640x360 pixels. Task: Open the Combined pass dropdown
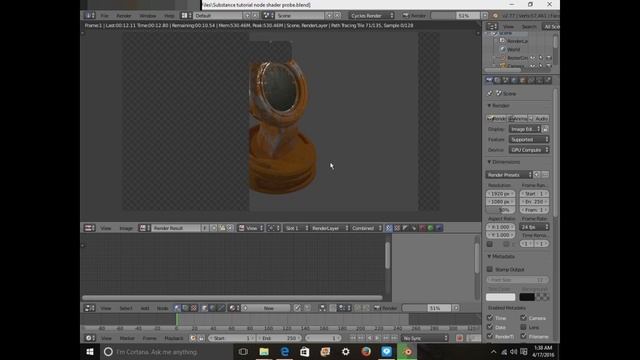coord(366,228)
